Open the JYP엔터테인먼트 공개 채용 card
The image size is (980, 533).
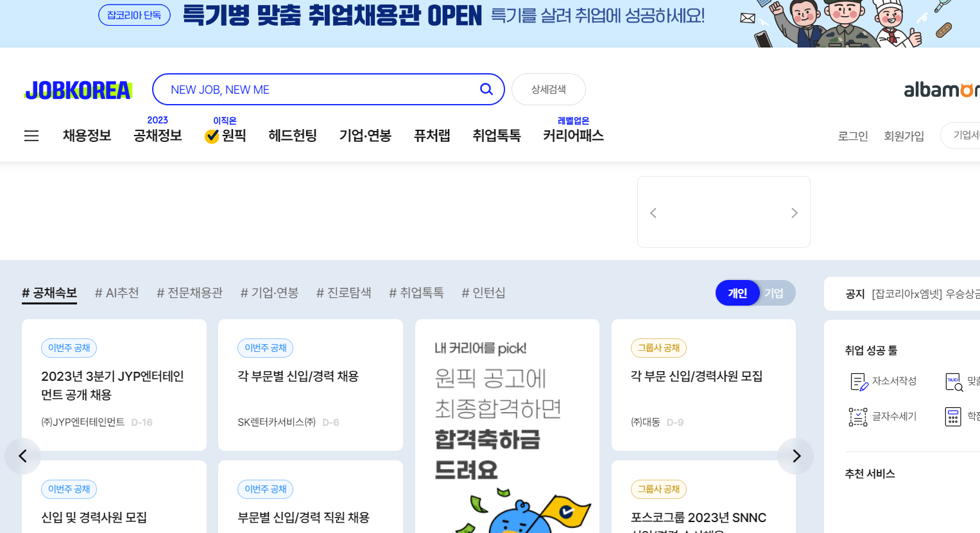[x=114, y=385]
